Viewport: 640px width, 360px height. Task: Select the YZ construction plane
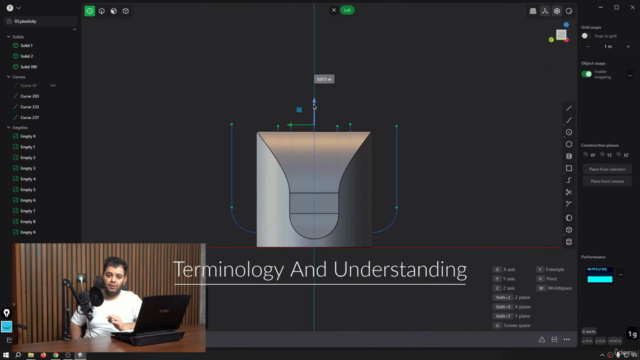pos(606,155)
